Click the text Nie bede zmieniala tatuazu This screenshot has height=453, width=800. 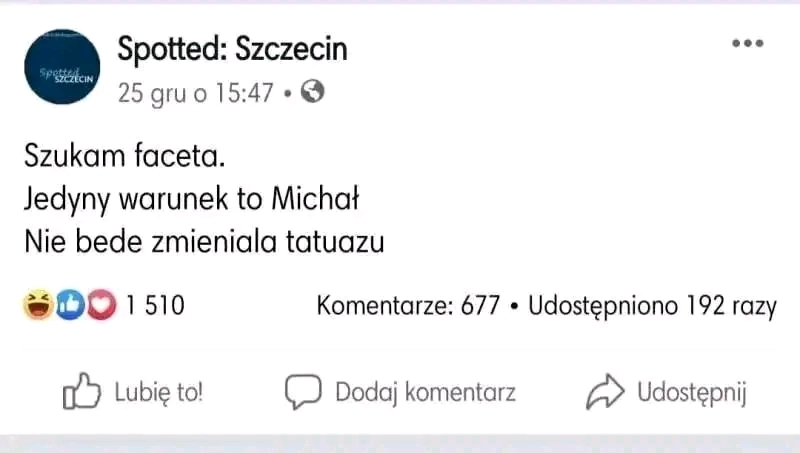[204, 241]
